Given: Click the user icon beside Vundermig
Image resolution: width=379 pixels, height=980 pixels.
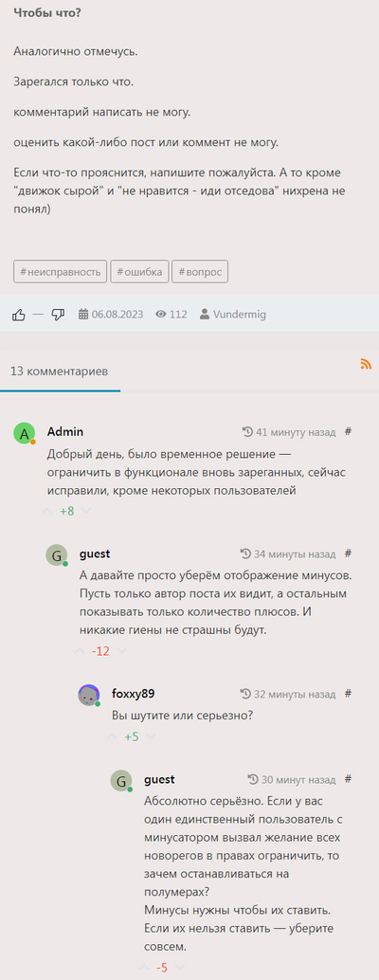Looking at the screenshot, I should [204, 315].
